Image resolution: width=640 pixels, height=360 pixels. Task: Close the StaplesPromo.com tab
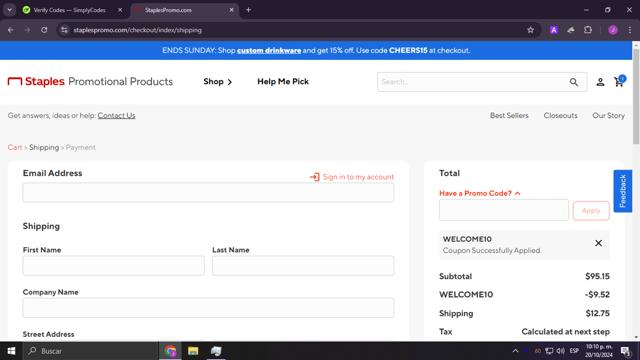pos(231,10)
